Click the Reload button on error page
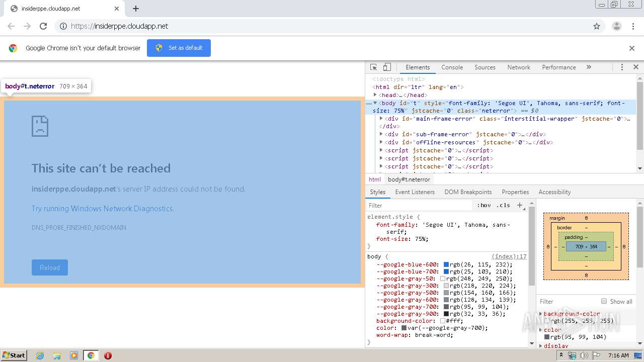644x362 pixels. pos(50,267)
